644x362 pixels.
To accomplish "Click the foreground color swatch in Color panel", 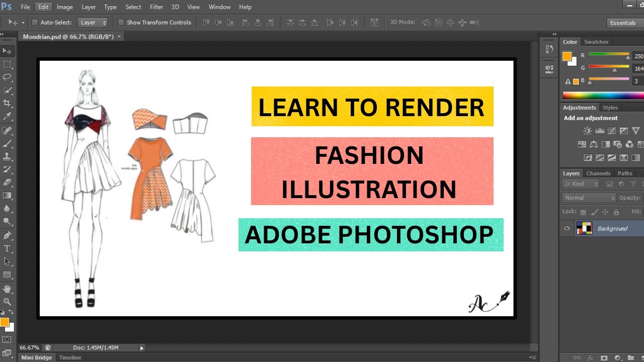I will (567, 56).
